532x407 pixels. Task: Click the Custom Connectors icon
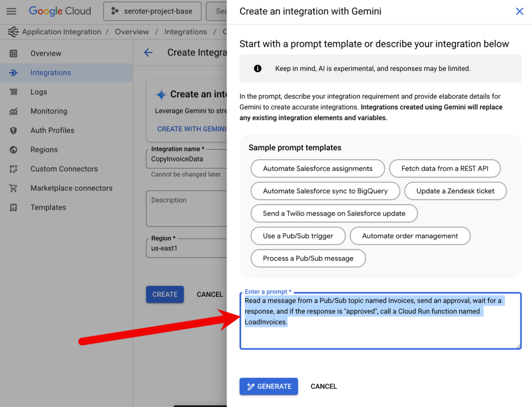(14, 169)
